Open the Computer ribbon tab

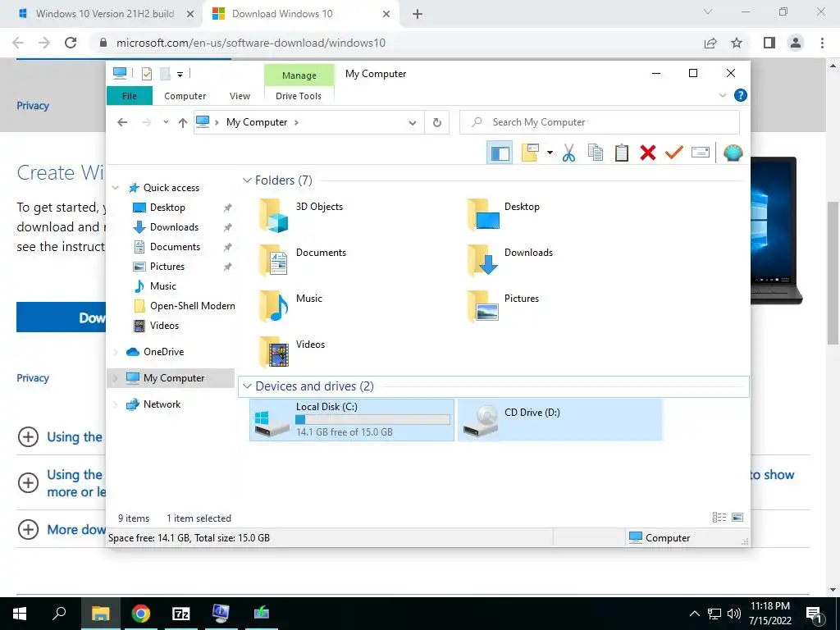(x=185, y=96)
